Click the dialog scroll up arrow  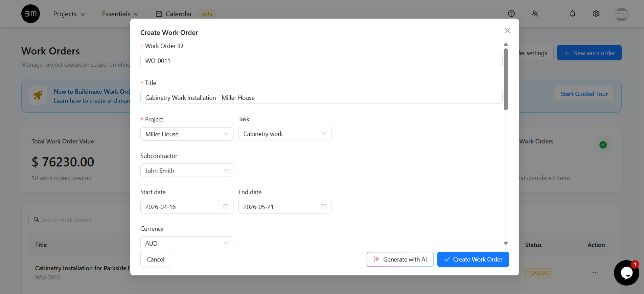tap(506, 44)
